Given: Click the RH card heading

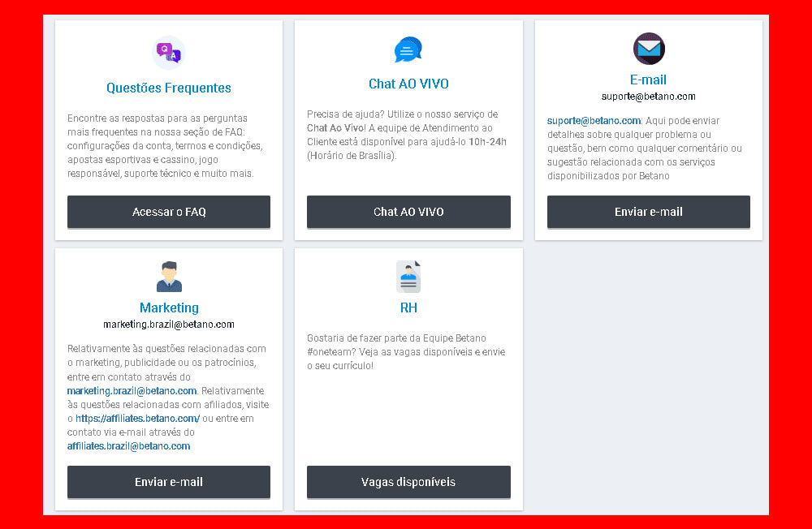Looking at the screenshot, I should 408,308.
